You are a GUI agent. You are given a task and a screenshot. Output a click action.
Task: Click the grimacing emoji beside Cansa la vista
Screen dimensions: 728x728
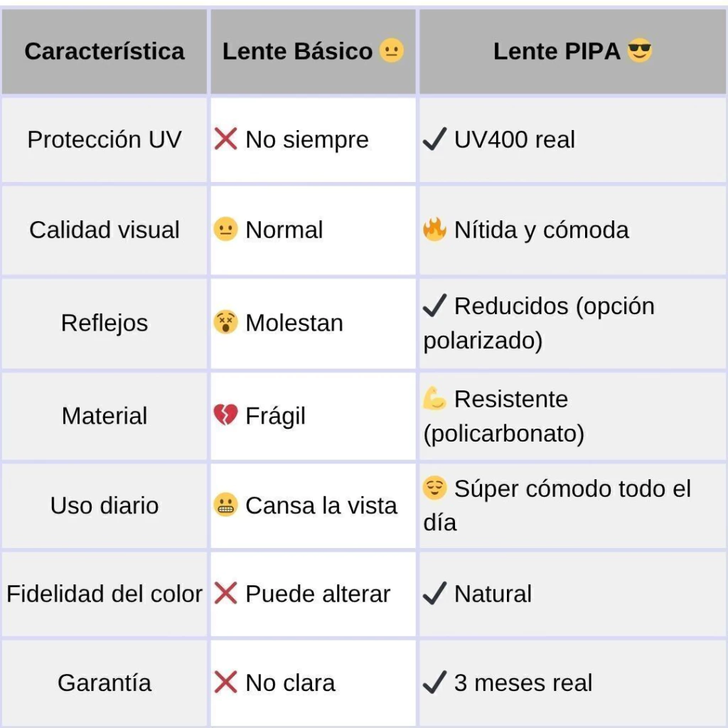(x=225, y=505)
